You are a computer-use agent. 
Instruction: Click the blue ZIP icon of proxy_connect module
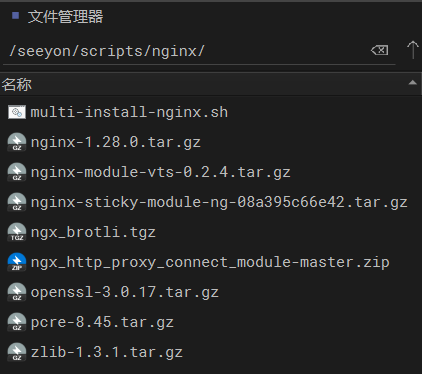click(x=17, y=262)
